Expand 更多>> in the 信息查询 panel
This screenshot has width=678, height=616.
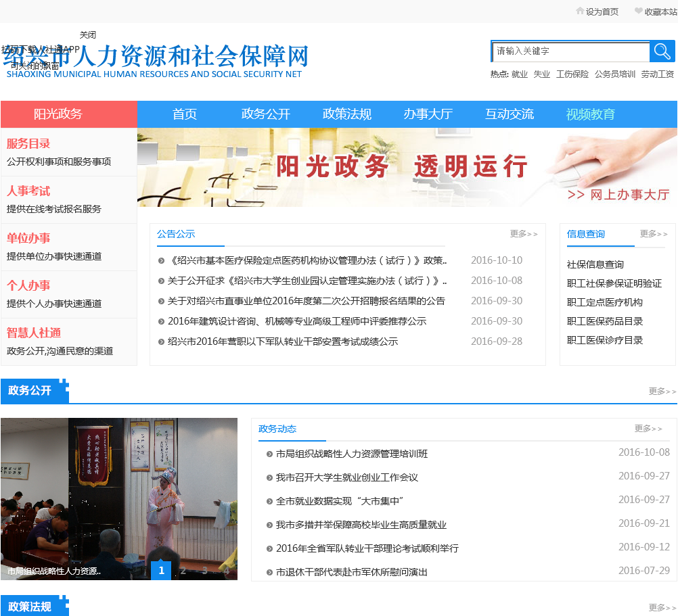[653, 234]
